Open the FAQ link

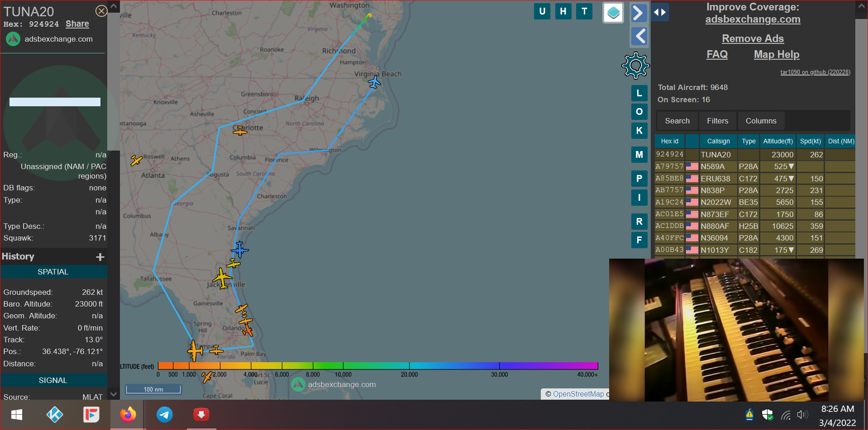pos(717,55)
